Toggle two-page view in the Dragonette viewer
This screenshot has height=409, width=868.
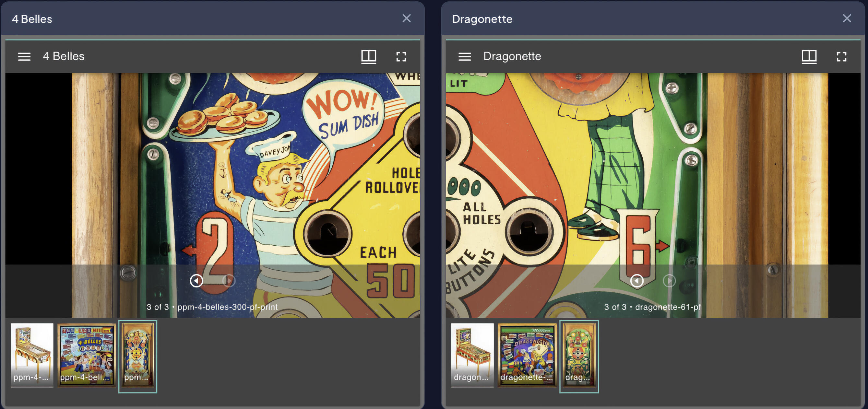(x=809, y=57)
